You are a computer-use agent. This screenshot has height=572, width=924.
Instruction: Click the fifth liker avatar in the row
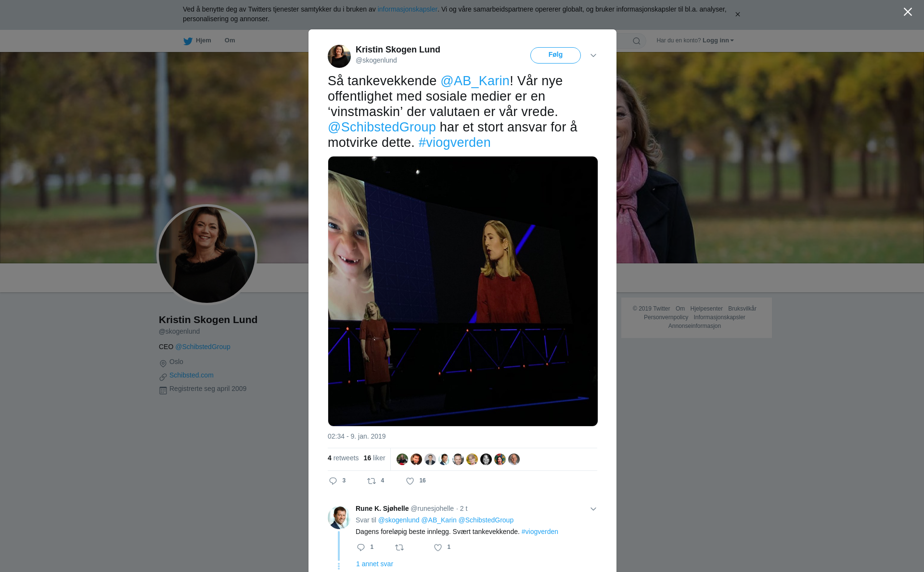pos(458,459)
